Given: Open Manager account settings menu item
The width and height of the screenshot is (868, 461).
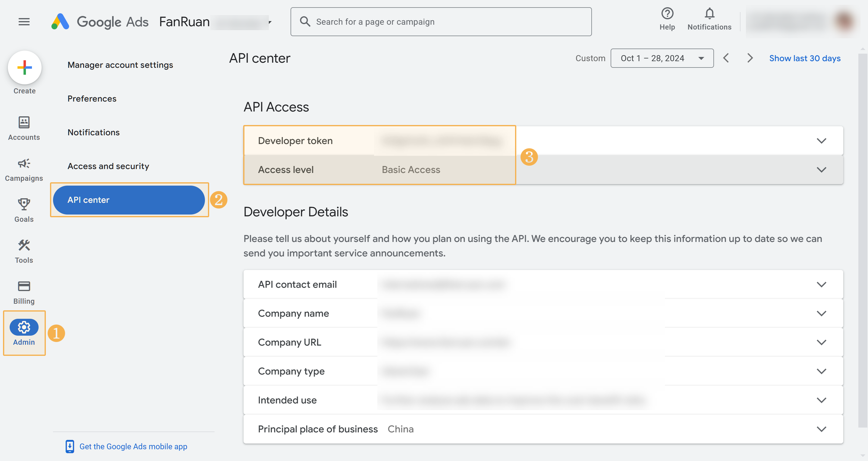Looking at the screenshot, I should (x=120, y=65).
